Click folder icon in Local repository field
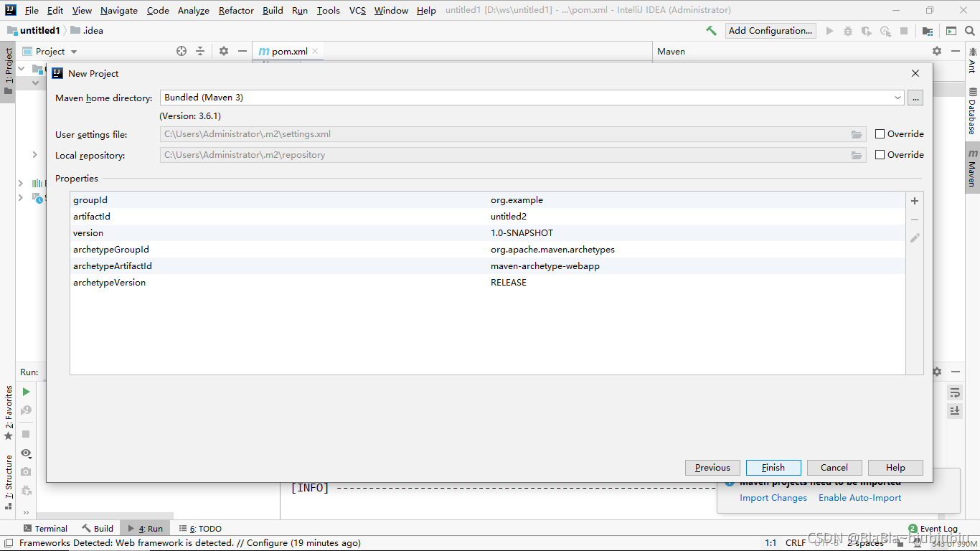Image resolution: width=980 pixels, height=551 pixels. point(857,155)
